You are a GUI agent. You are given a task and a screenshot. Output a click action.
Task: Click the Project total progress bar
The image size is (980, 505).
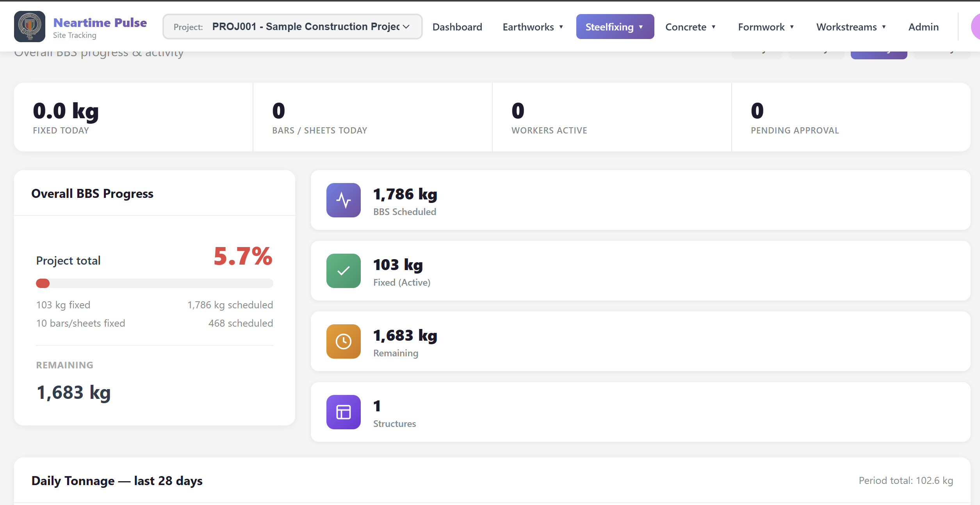pos(154,283)
